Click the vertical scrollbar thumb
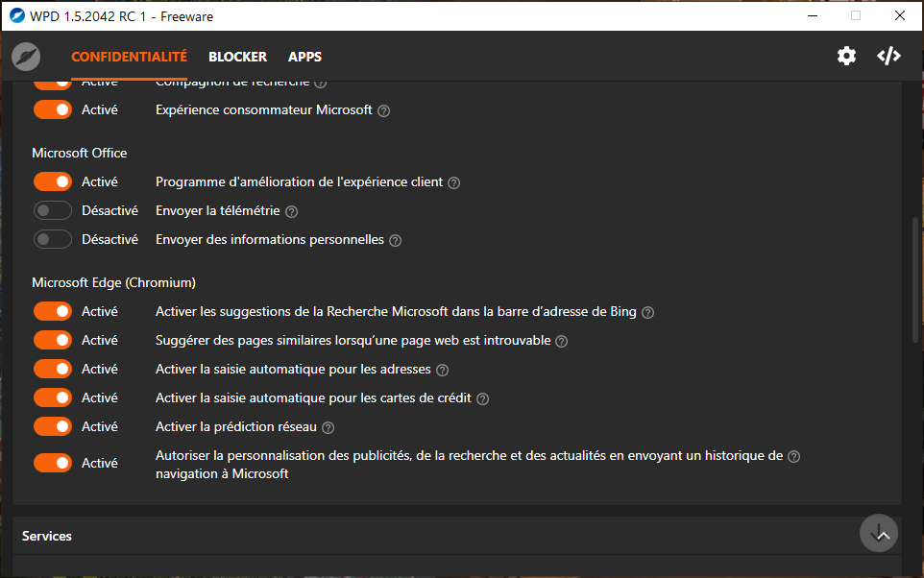924x578 pixels. pos(914,278)
